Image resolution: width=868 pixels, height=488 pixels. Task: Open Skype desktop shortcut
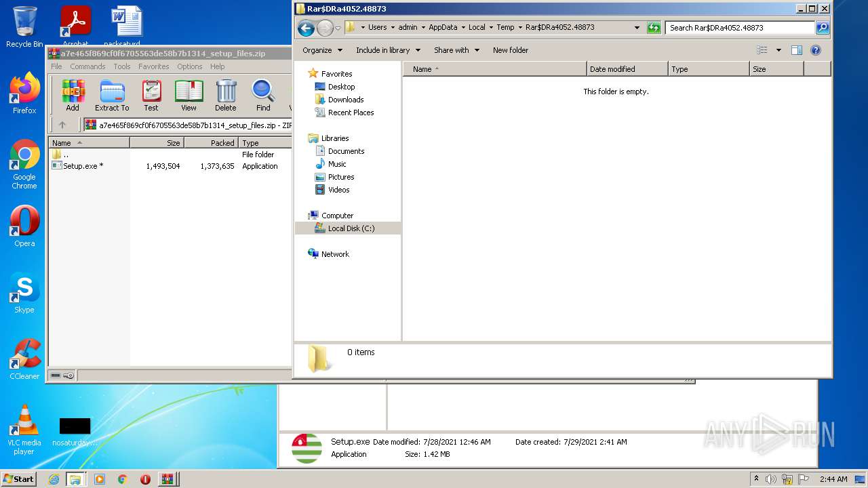(x=24, y=293)
